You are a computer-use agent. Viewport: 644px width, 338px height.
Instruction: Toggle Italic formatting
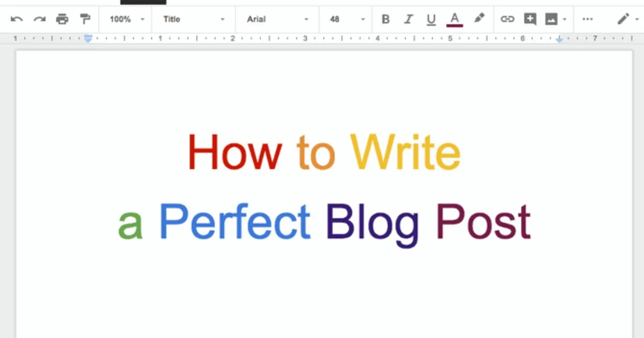(408, 19)
